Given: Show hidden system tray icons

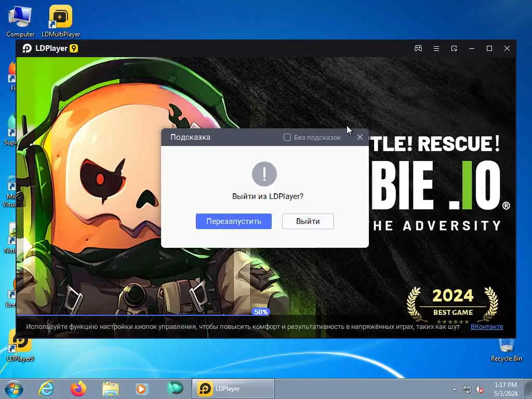Looking at the screenshot, I should (x=454, y=390).
